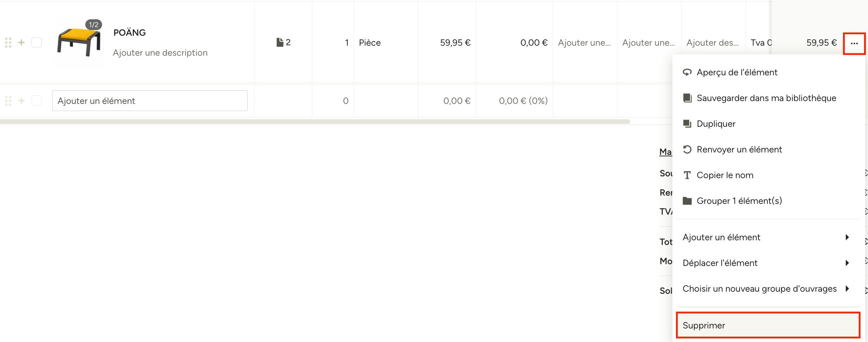Click the horizontal table scrollbar
The width and height of the screenshot is (868, 342).
[315, 122]
